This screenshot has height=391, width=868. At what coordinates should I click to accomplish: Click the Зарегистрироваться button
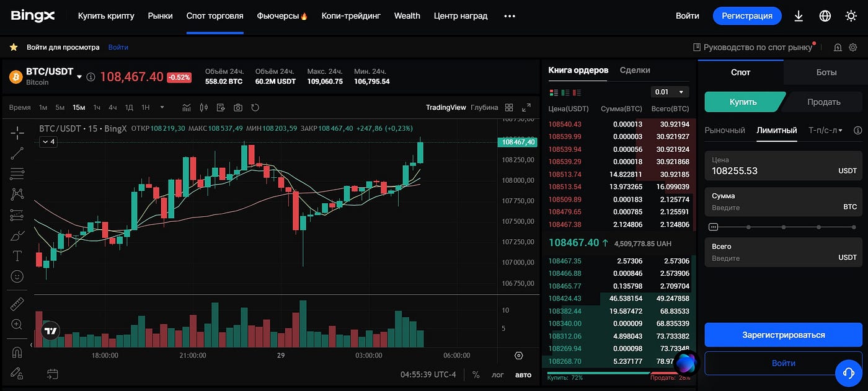coord(784,335)
